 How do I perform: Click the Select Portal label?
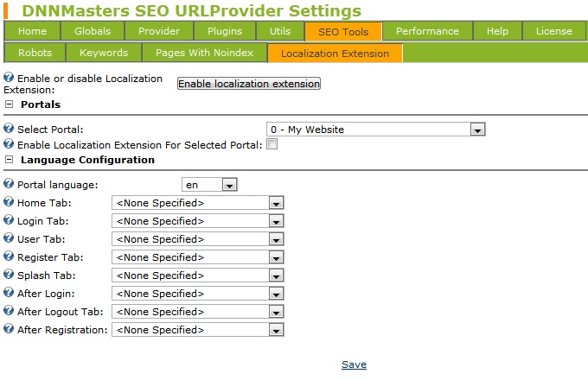coord(50,130)
